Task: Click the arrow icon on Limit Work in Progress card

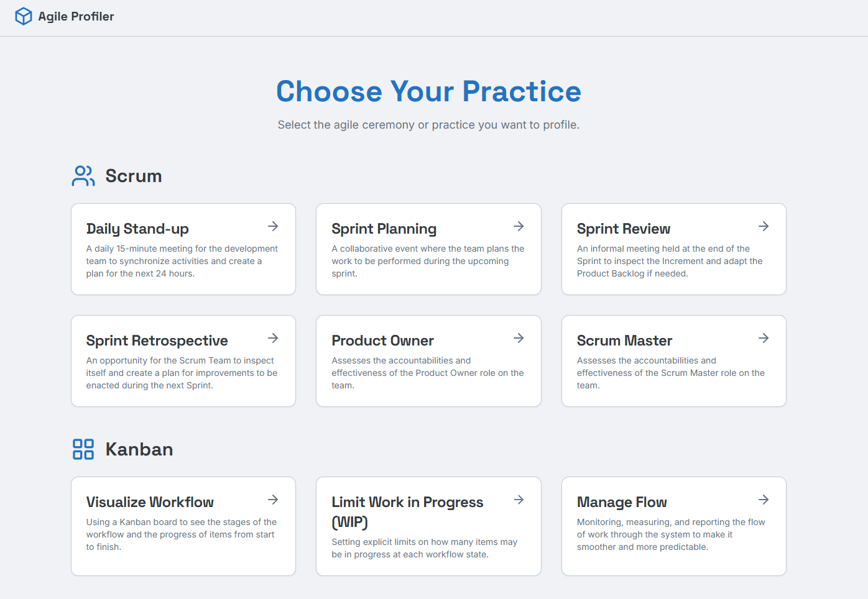Action: (518, 500)
